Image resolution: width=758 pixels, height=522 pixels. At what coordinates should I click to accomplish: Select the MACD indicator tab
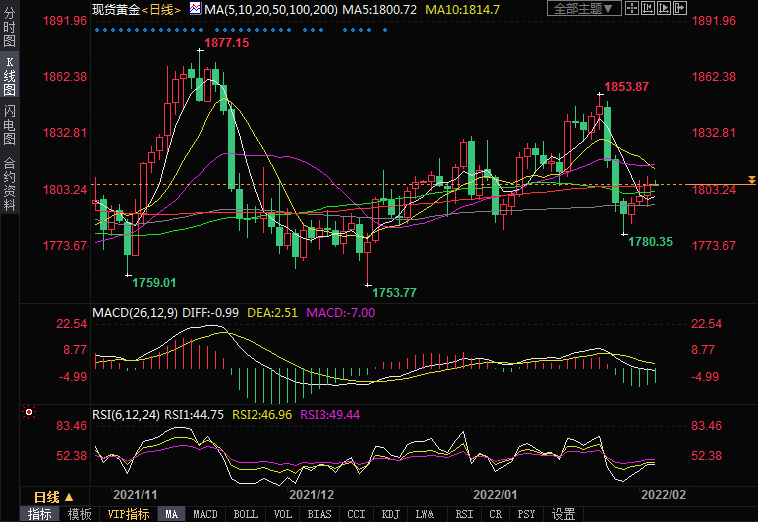click(205, 514)
